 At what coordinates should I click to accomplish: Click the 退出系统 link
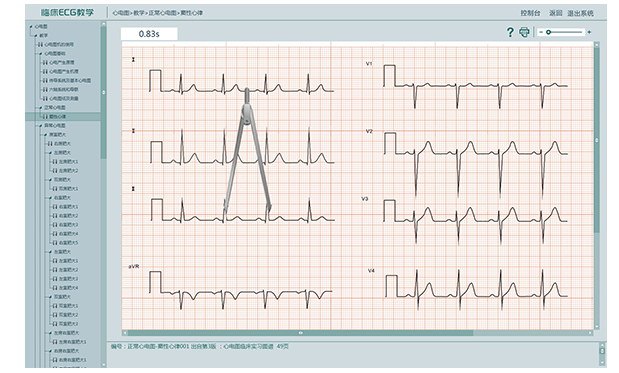point(580,13)
